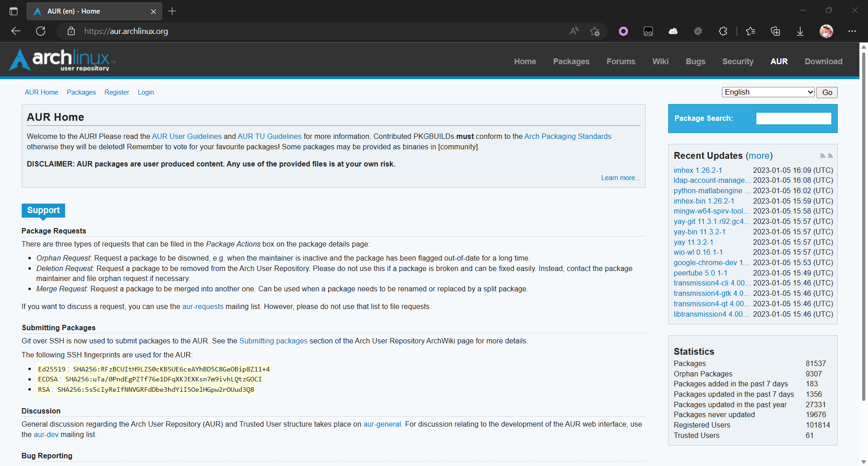Open the browser Extensions puzzle icon
868x466 pixels.
[x=723, y=31]
